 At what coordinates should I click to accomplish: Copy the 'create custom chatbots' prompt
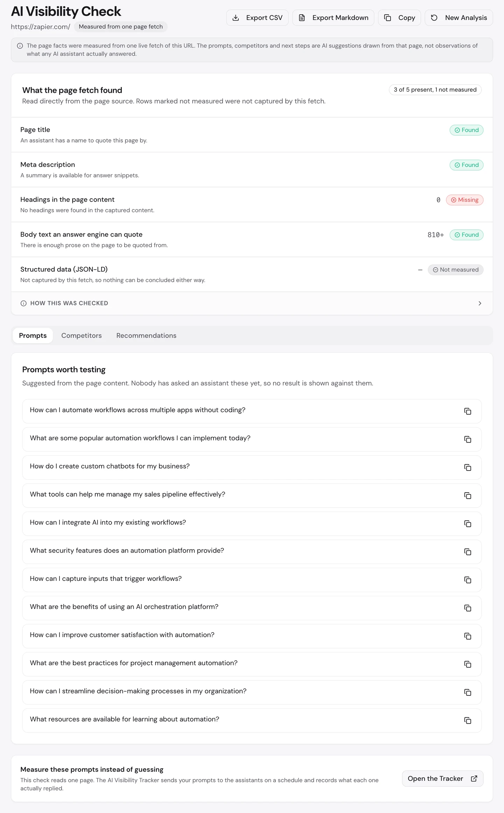click(468, 467)
